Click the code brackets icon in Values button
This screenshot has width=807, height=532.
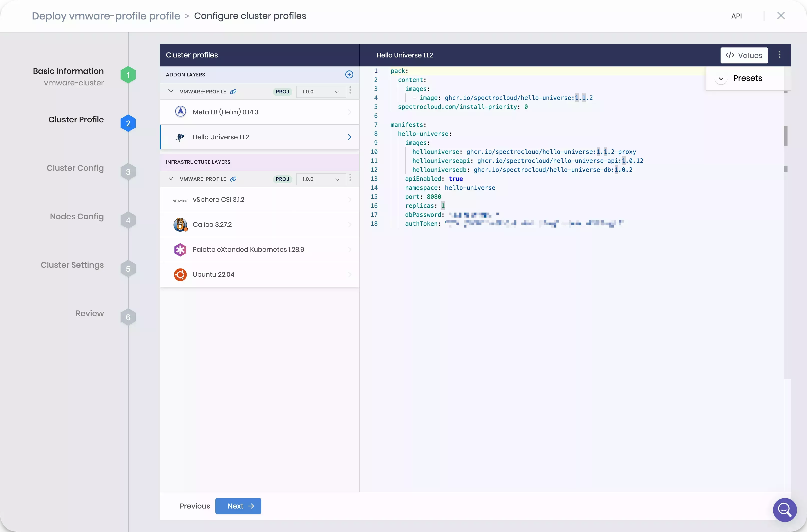click(730, 55)
